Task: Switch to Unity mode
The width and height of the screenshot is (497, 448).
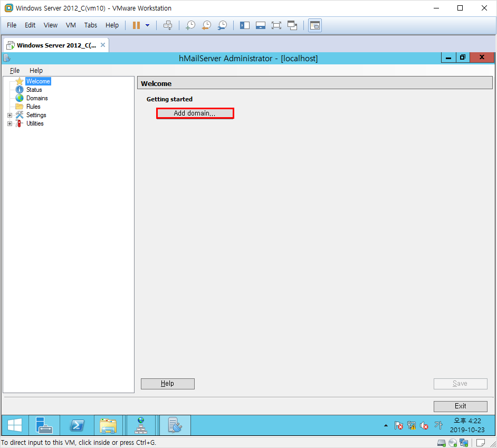Action: coord(292,25)
